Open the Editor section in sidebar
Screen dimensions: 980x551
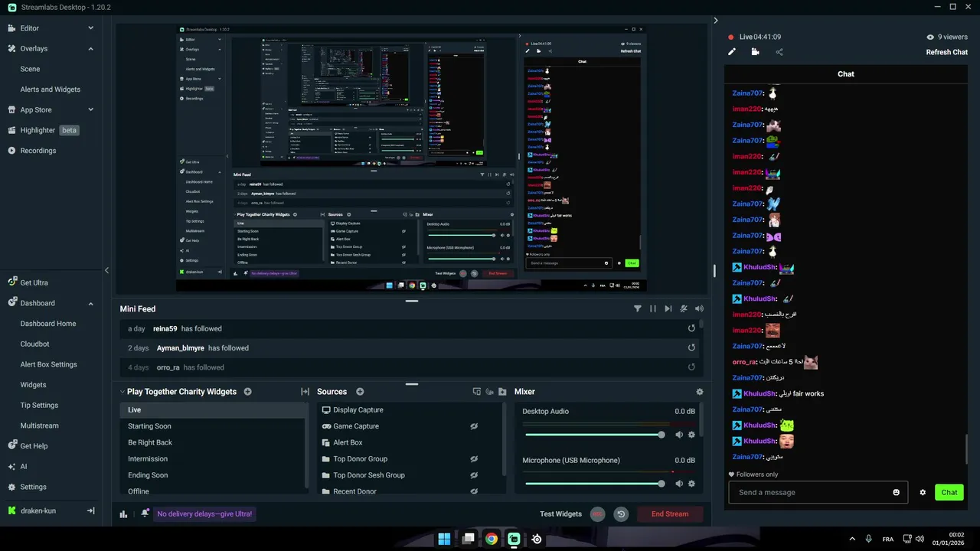29,28
